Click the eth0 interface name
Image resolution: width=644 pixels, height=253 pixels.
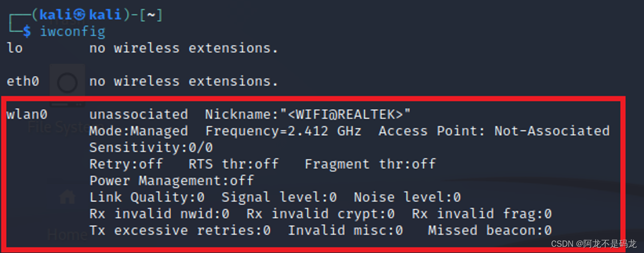[23, 81]
